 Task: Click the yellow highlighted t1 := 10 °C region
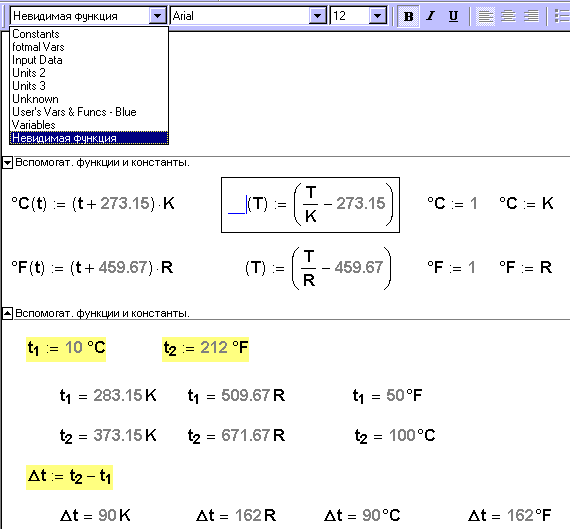(66, 349)
